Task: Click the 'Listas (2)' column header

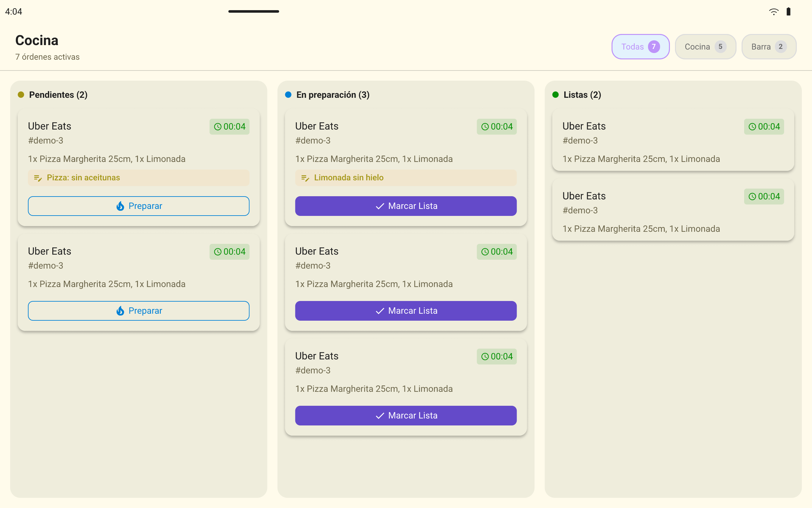Action: pos(582,95)
